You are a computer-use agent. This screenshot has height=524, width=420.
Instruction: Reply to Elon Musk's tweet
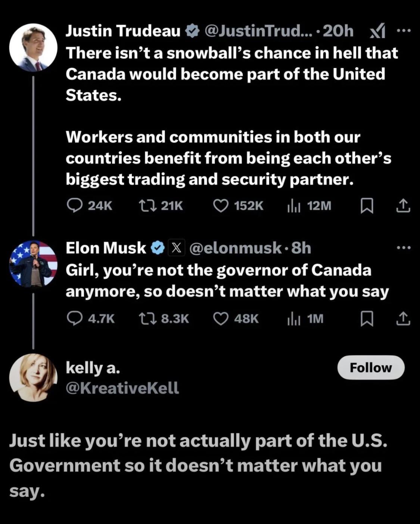[75, 318]
